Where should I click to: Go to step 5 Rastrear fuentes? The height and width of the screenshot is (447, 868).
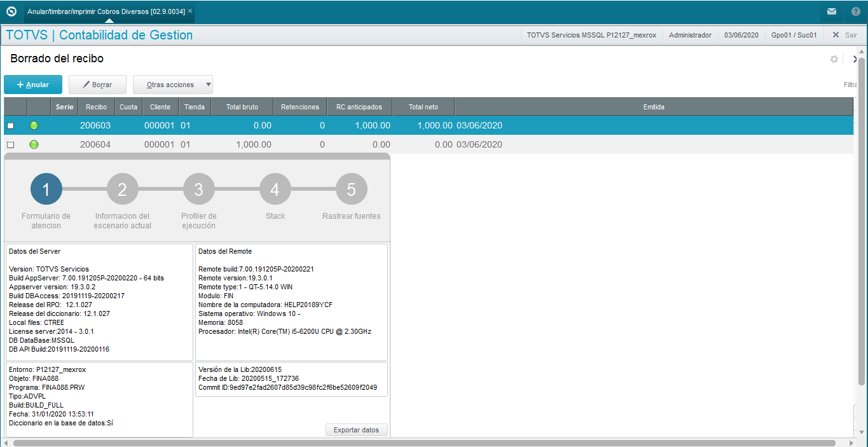[351, 189]
